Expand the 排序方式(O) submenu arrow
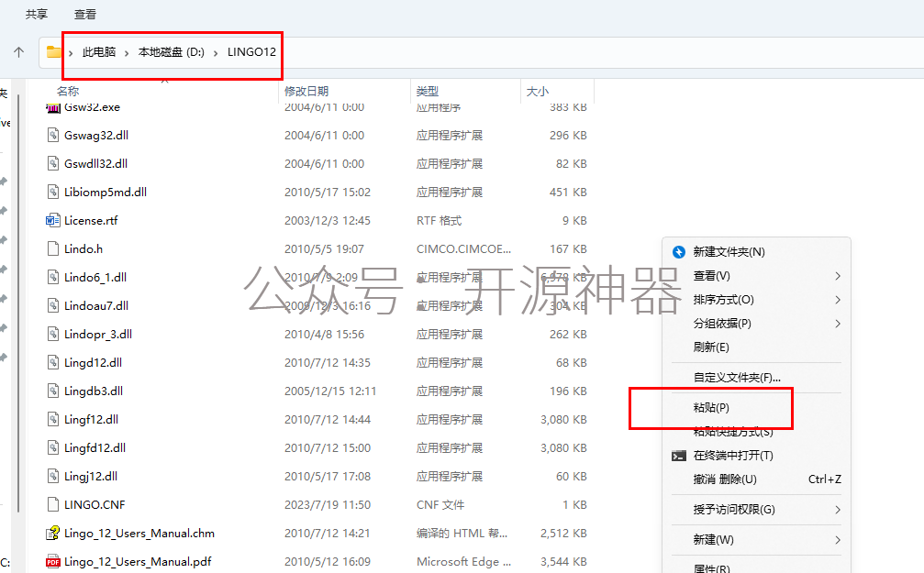The image size is (924, 573). tap(838, 300)
